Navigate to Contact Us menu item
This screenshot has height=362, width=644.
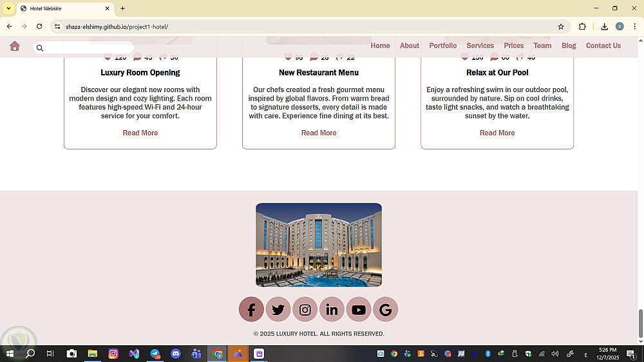603,46
